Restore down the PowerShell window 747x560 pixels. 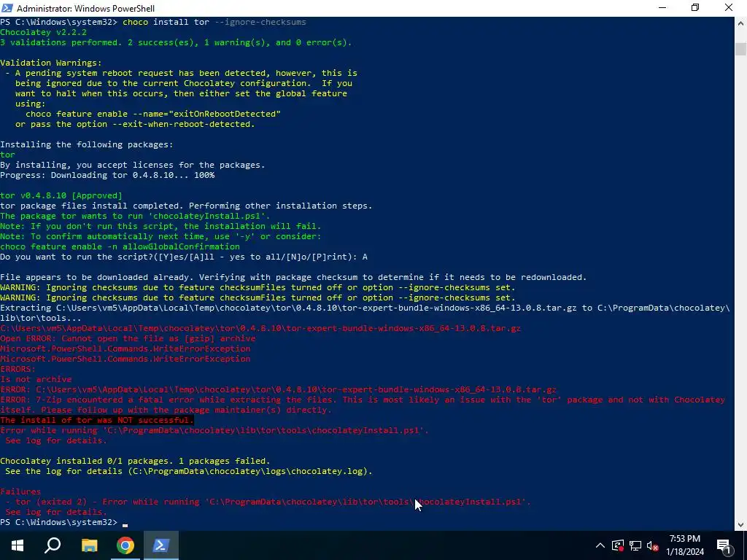point(695,8)
